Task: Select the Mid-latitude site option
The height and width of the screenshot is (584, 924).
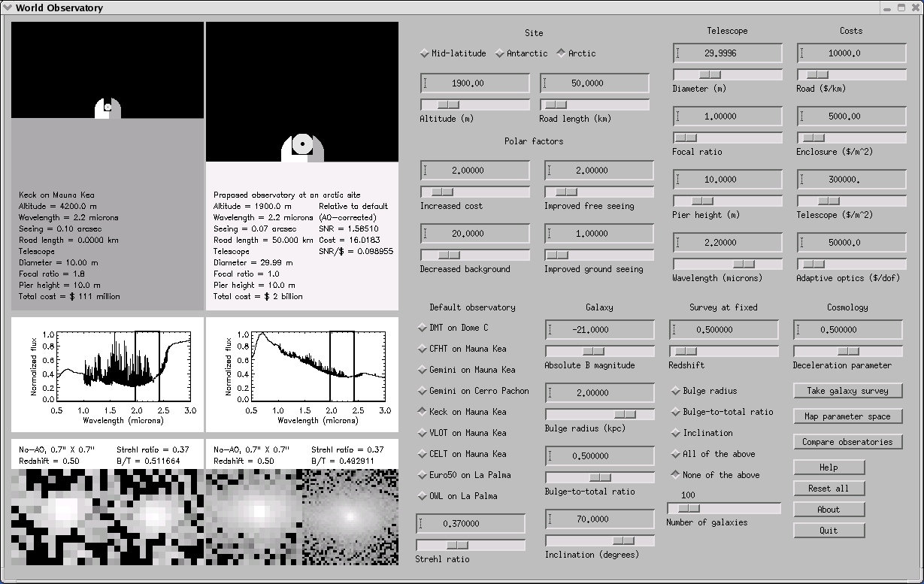Action: [424, 53]
